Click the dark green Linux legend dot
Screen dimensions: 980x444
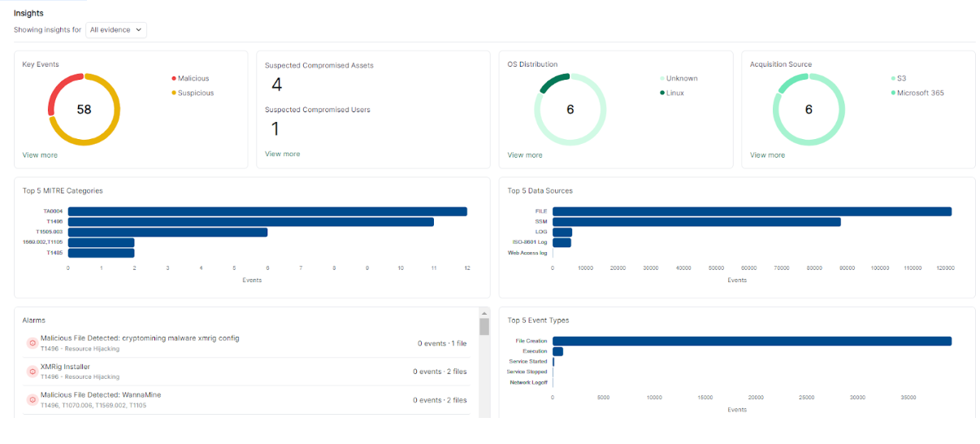662,94
